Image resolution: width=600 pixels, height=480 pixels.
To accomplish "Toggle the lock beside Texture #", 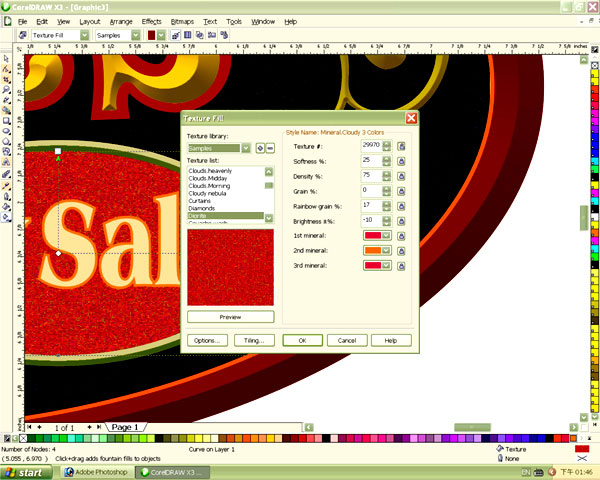I will click(401, 146).
